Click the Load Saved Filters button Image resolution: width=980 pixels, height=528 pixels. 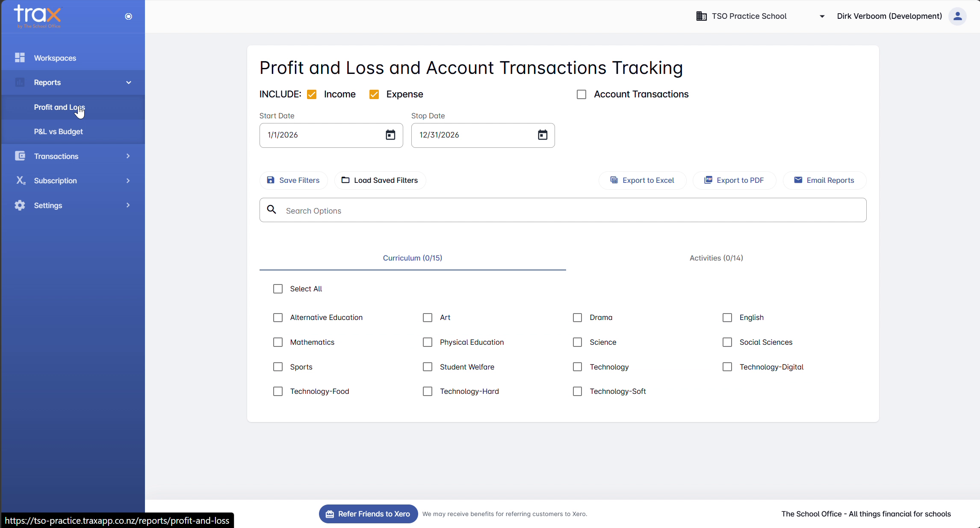pyautogui.click(x=380, y=180)
